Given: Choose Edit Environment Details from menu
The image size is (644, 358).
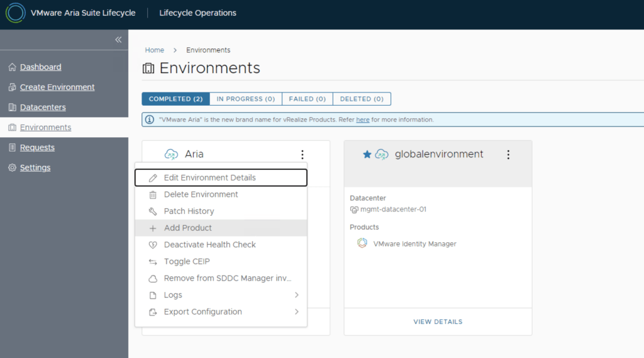Looking at the screenshot, I should pyautogui.click(x=209, y=178).
